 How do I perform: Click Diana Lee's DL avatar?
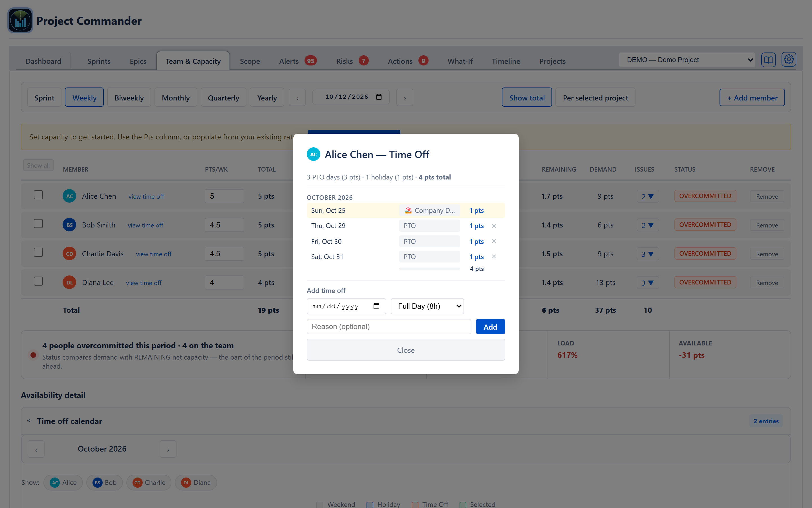[x=69, y=282]
